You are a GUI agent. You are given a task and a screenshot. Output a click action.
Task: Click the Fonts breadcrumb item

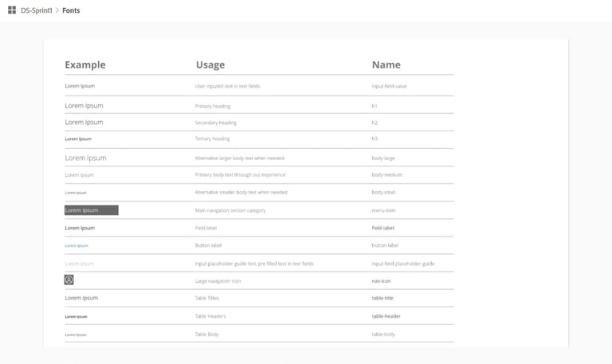click(x=71, y=10)
